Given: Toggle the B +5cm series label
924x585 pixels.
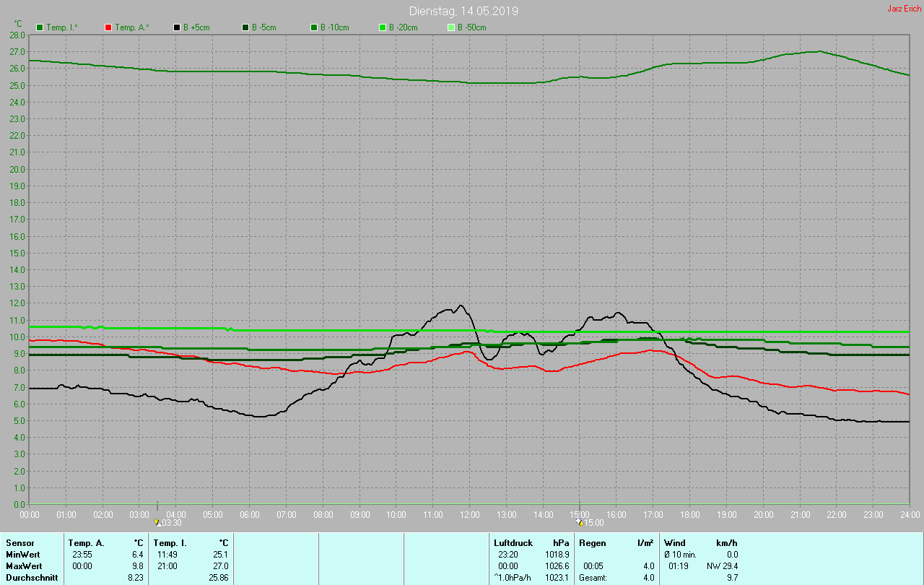Looking at the screenshot, I should tap(196, 27).
